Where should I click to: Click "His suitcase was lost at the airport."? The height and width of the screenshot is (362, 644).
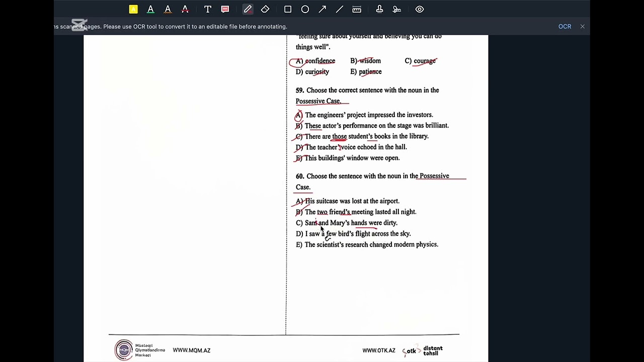tap(348, 201)
